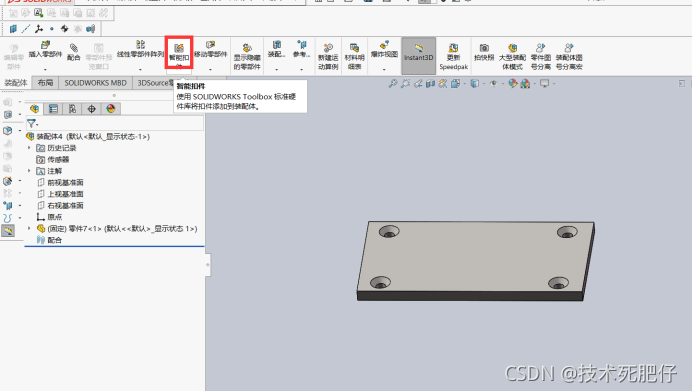Screen dimensions: 693x392
Task: Click Zoom to Fit magnifier in view toolbar
Action: pos(392,83)
